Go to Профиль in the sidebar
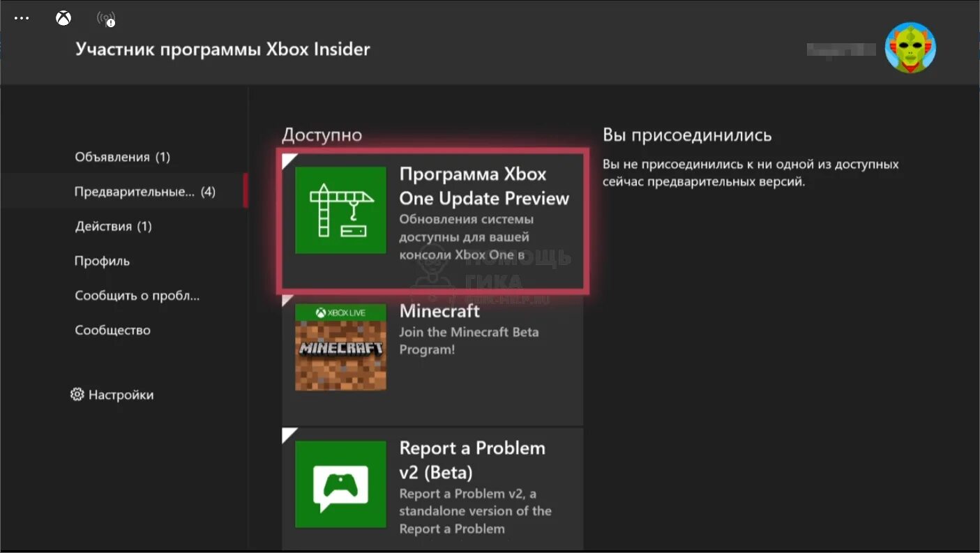Viewport: 980px width, 553px height. (x=102, y=261)
